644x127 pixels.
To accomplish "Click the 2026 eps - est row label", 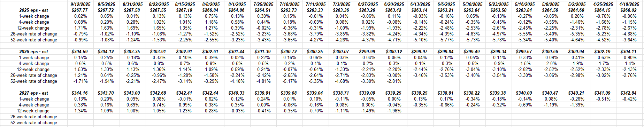I will click(34, 51).
